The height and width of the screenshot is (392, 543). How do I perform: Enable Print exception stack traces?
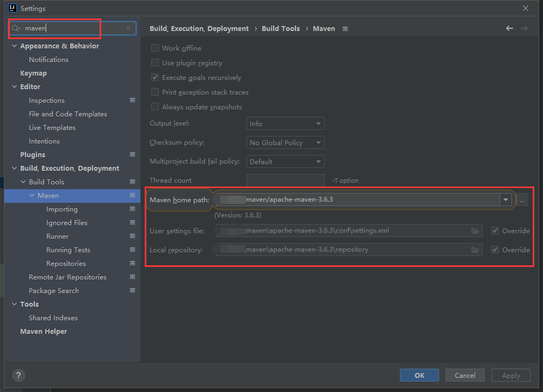[x=155, y=92]
